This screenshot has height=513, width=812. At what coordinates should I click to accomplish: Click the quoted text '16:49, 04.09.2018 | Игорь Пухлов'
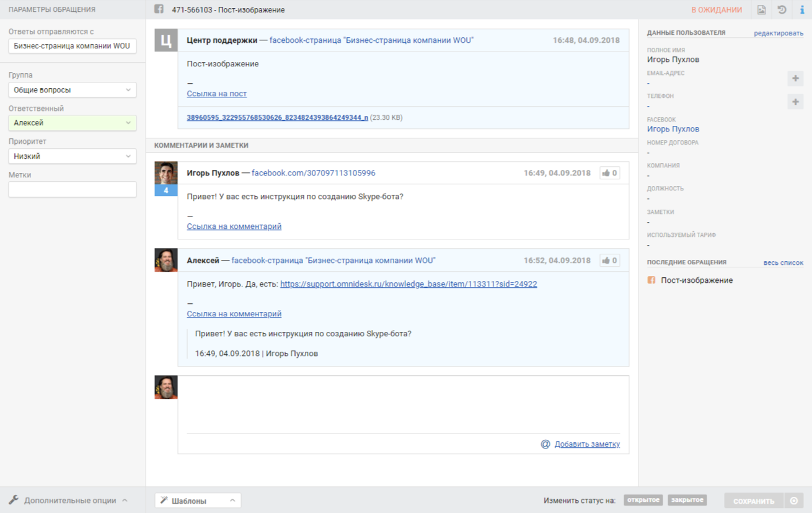[257, 354]
